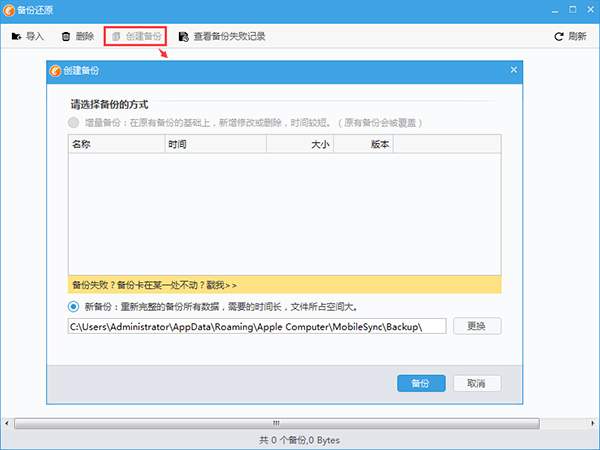The width and height of the screenshot is (600, 450).
Task: Click the heading 请选择备份的方式
Action: (x=109, y=104)
